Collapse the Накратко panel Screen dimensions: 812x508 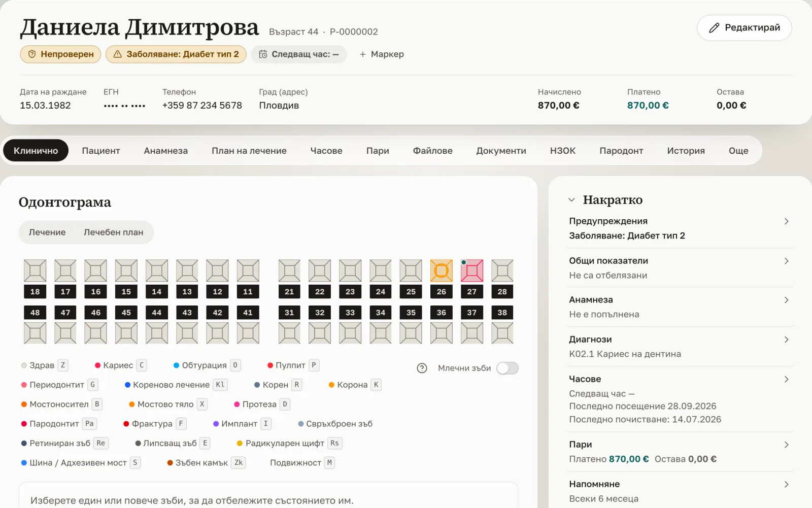(571, 200)
